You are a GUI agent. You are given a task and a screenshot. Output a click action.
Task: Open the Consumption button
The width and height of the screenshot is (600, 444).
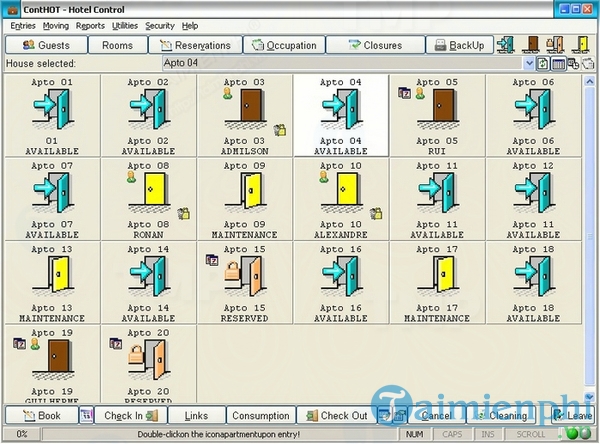coord(261,415)
